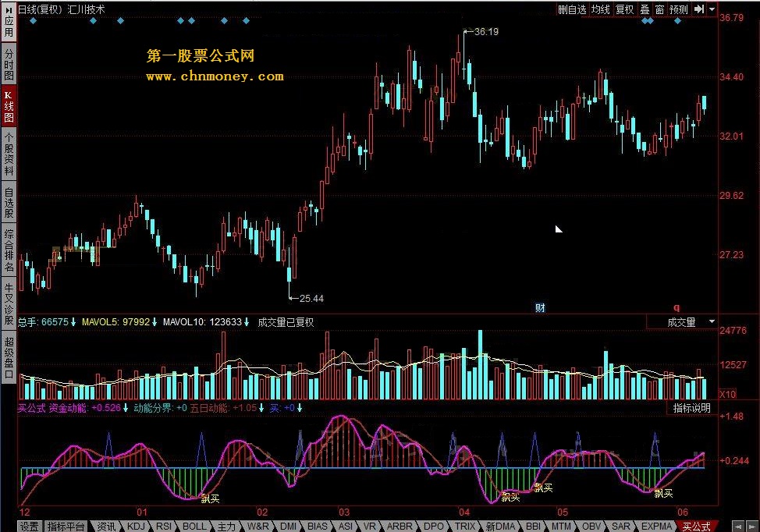Open the top-right toolbar dropdown arrow
Image resolution: width=760 pixels, height=532 pixels.
pyautogui.click(x=712, y=9)
